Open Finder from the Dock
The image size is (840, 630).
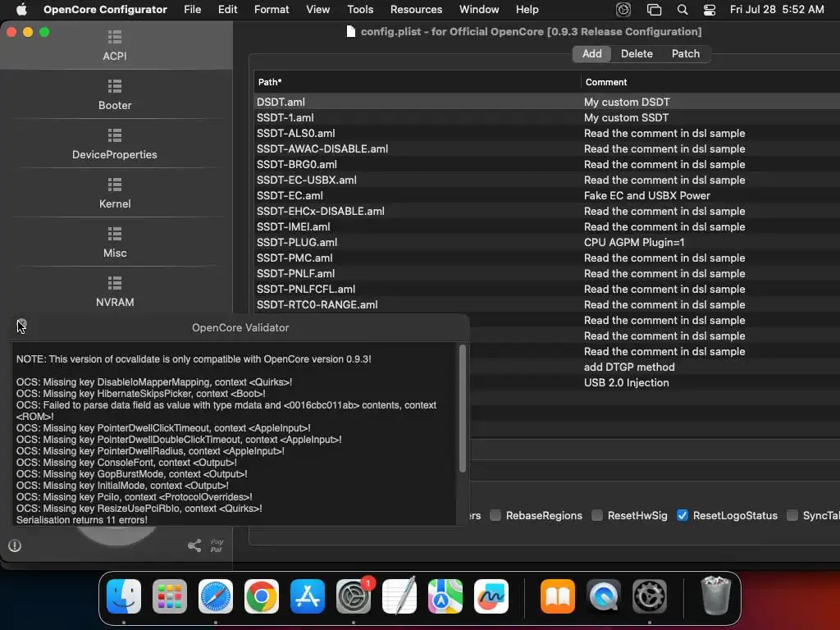point(124,596)
